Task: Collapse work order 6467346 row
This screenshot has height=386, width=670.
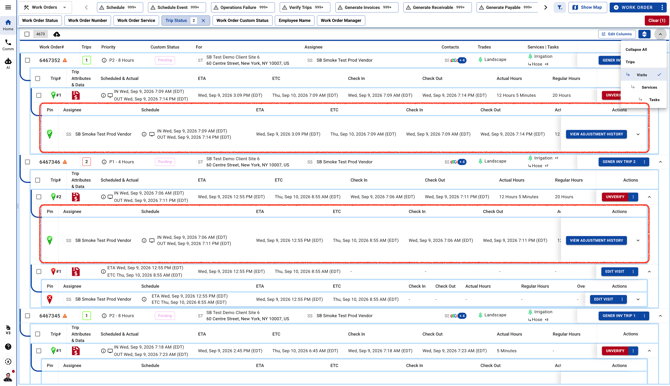Action: [660, 162]
